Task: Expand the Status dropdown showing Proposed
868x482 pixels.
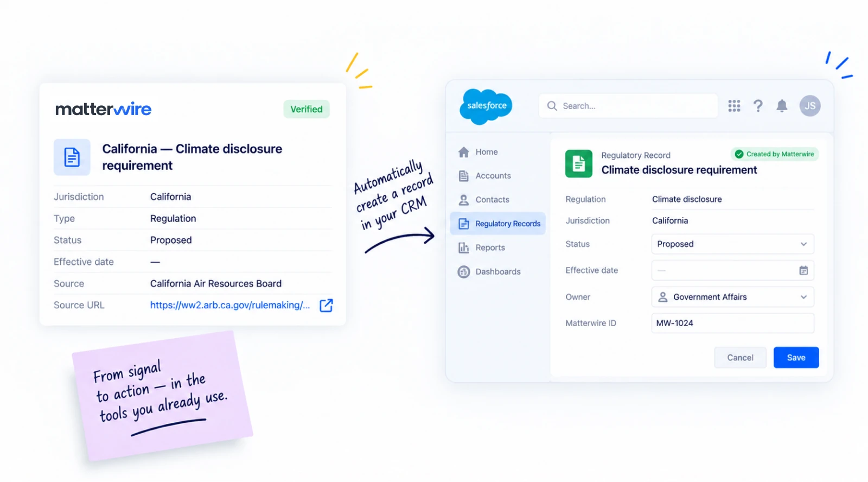Action: pyautogui.click(x=732, y=244)
